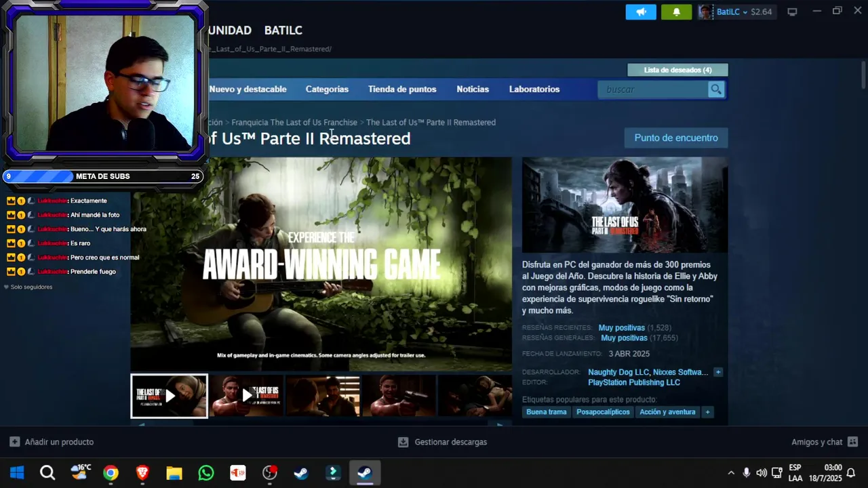Play the second trailer thumbnail
Screen dimensions: 868x488
pyautogui.click(x=246, y=396)
